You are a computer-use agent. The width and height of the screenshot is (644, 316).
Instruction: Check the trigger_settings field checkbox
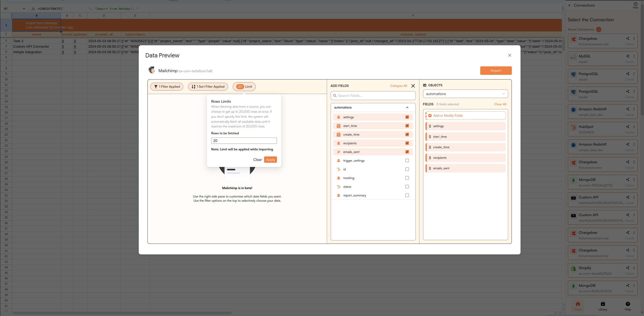pyautogui.click(x=407, y=161)
